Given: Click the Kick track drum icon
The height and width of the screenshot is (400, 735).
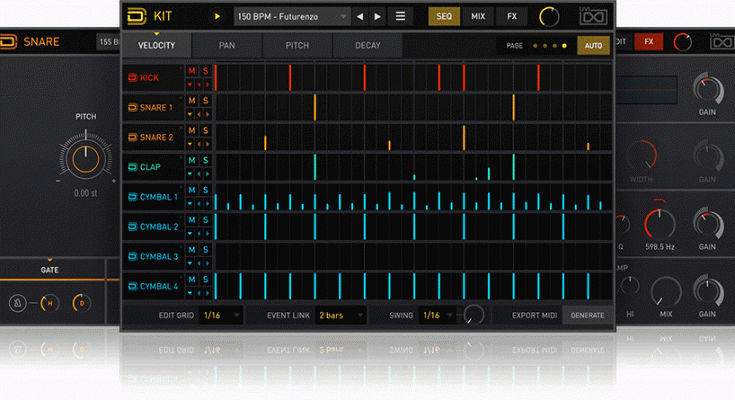Looking at the screenshot, I should tap(132, 77).
